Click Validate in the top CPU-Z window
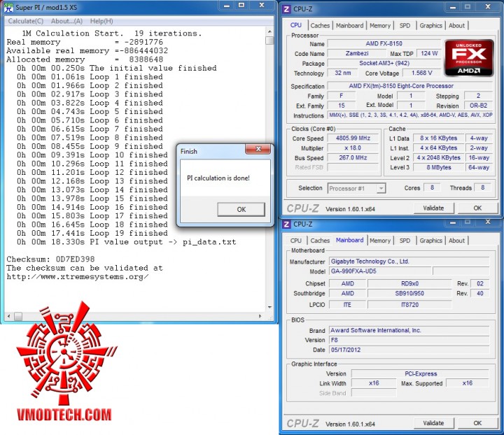 click(x=433, y=208)
